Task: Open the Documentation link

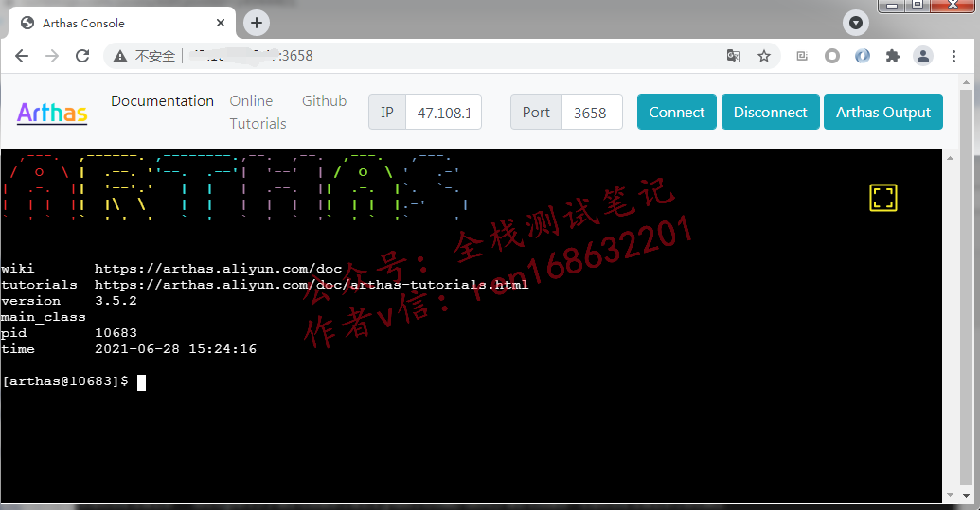Action: 163,101
